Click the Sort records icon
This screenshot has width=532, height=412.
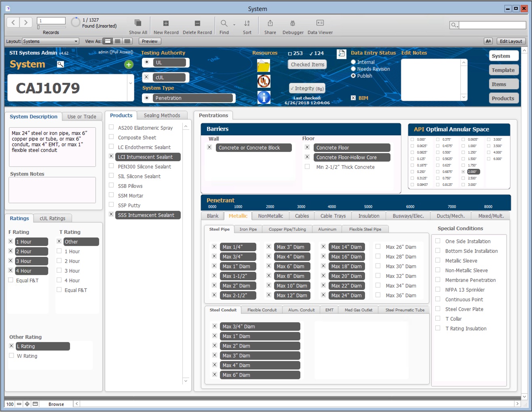click(x=247, y=23)
